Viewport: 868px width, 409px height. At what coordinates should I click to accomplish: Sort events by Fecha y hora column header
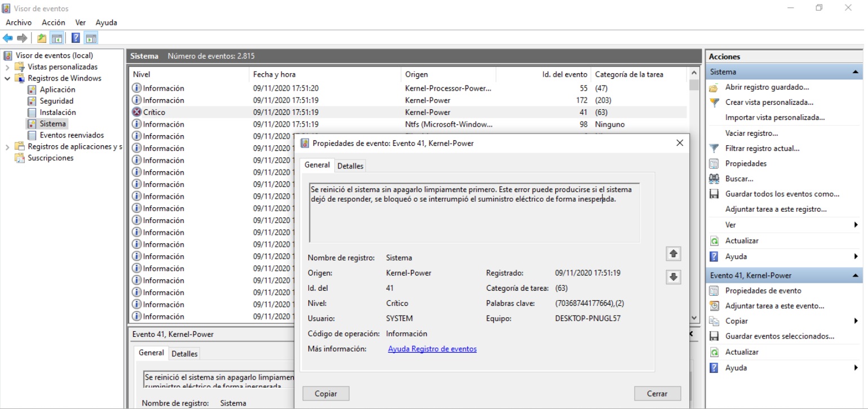coord(274,74)
